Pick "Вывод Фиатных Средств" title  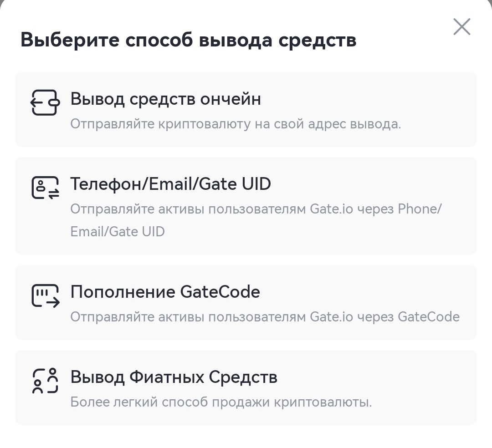point(174,377)
